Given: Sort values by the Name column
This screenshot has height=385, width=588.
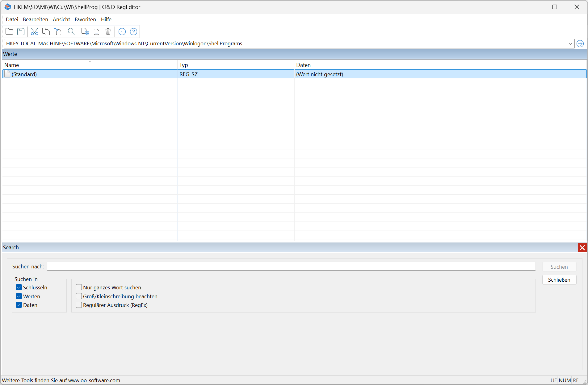Looking at the screenshot, I should [90, 65].
